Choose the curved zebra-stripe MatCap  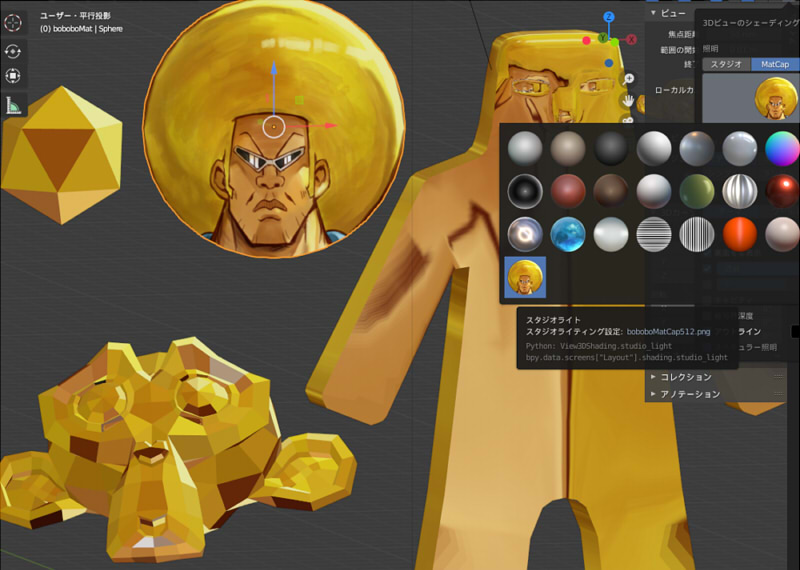pyautogui.click(x=739, y=191)
